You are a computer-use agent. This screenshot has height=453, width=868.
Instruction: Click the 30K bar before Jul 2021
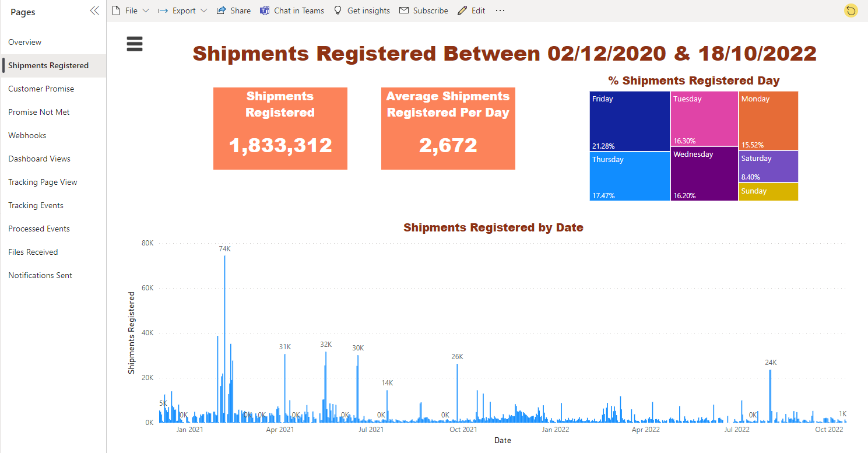pyautogui.click(x=358, y=389)
